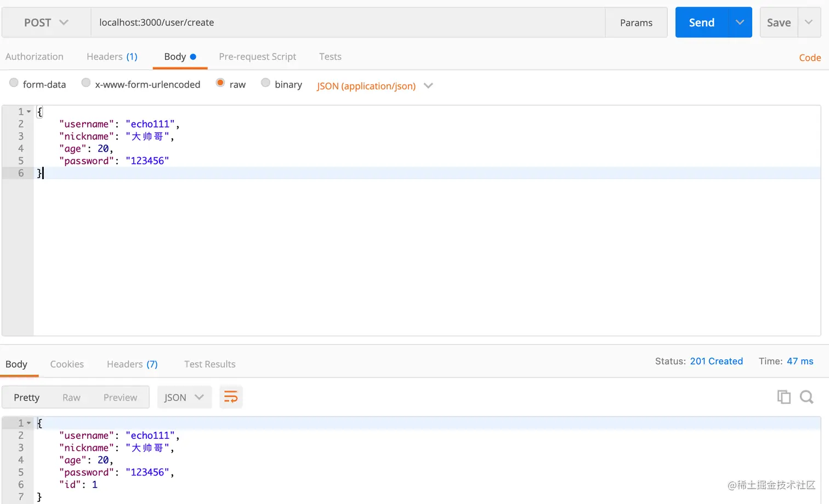
Task: Change the POST request method dropdown
Action: click(46, 22)
